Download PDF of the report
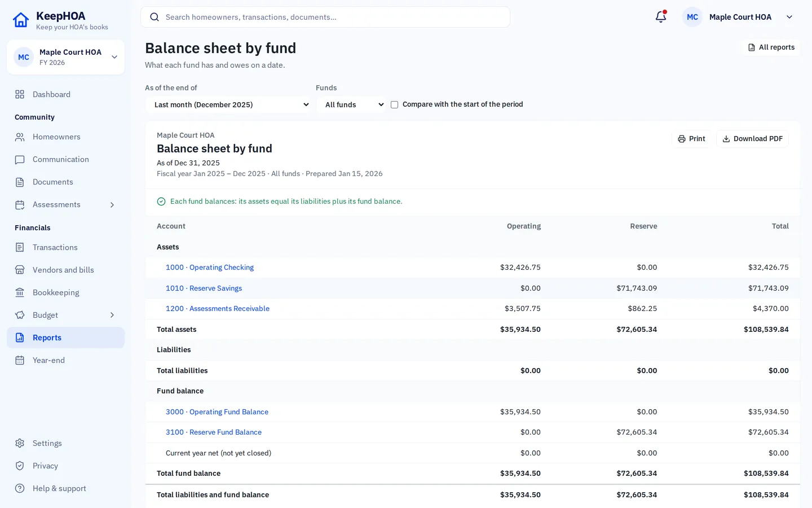 click(x=752, y=139)
